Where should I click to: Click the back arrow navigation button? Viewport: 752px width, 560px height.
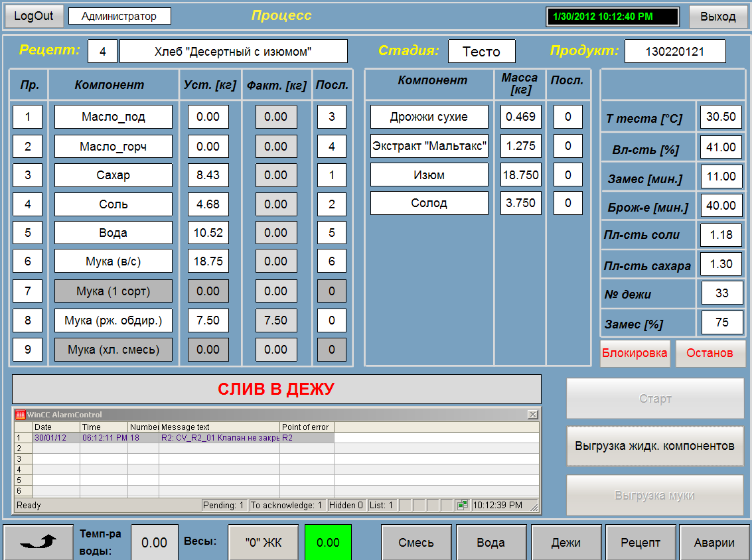[38, 542]
